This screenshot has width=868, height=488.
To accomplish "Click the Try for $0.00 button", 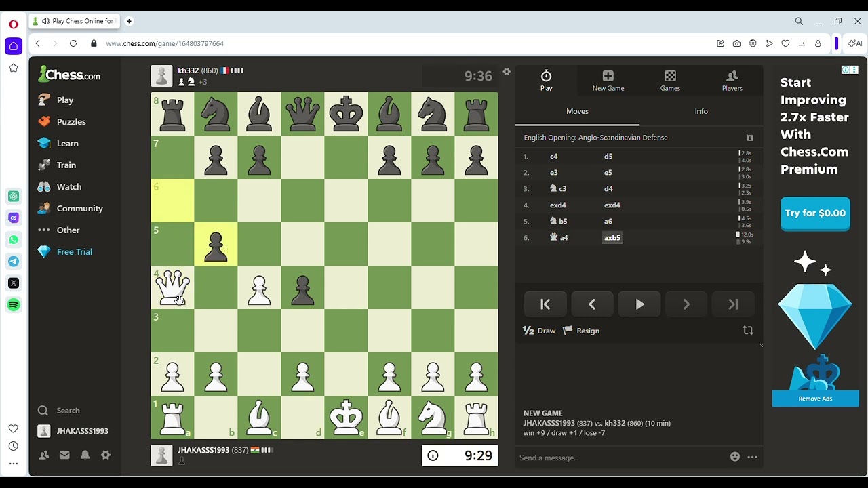I will click(x=815, y=213).
